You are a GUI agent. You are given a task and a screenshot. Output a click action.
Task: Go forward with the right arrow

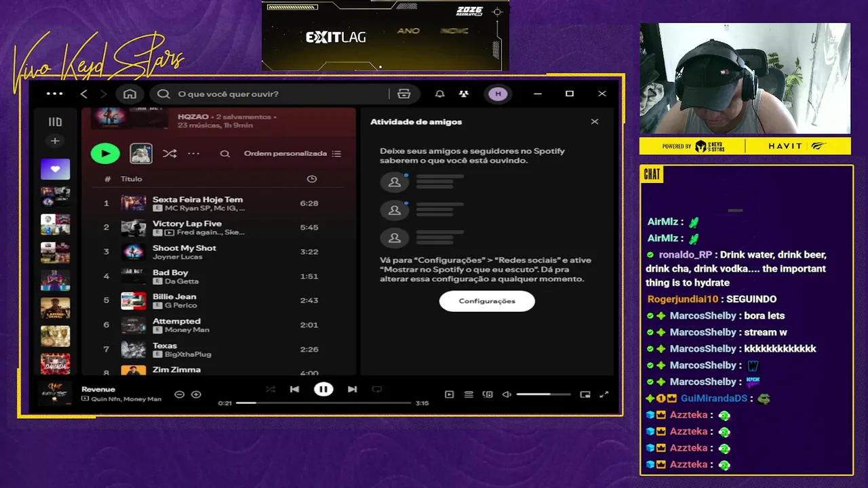[104, 94]
